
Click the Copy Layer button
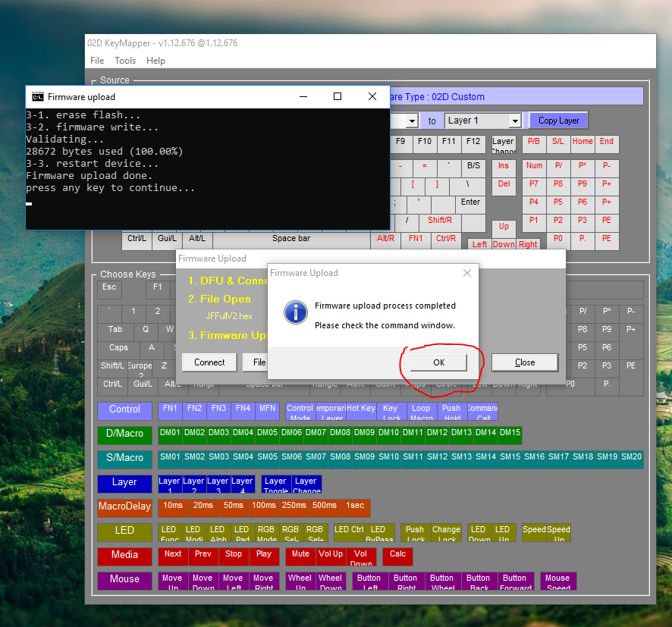click(x=558, y=121)
